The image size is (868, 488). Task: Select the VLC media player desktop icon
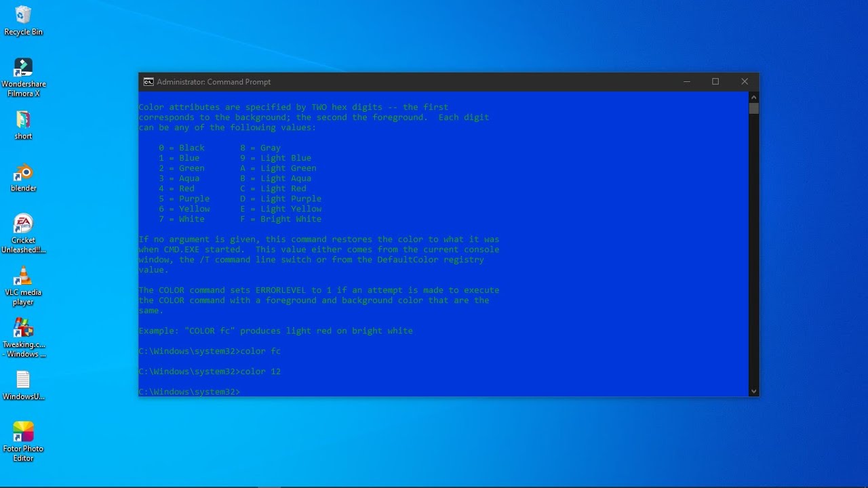click(x=23, y=286)
